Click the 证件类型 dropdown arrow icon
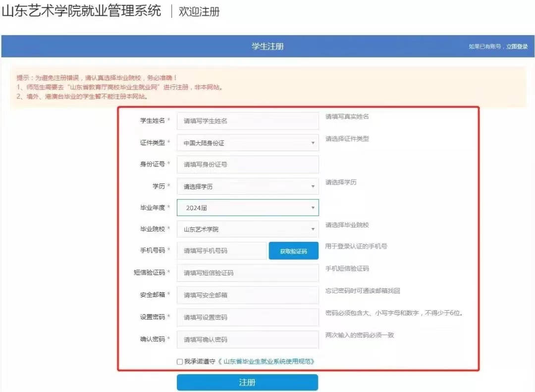The height and width of the screenshot is (392, 535). [x=313, y=143]
